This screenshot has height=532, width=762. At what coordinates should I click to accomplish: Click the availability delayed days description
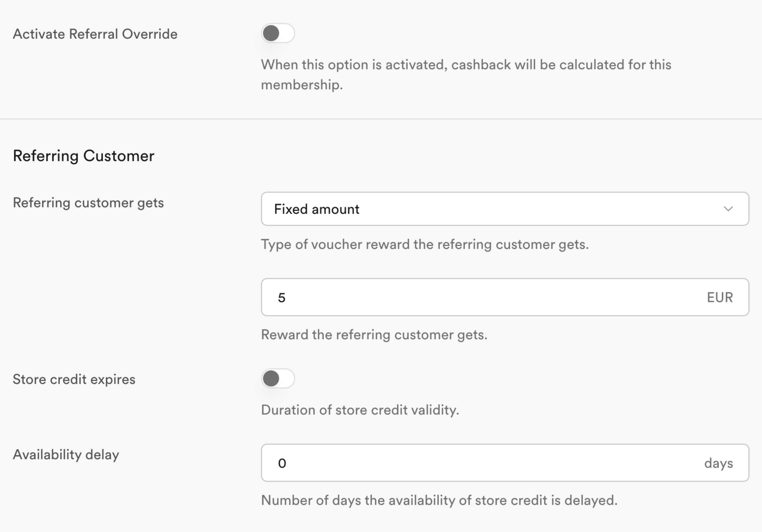point(439,500)
